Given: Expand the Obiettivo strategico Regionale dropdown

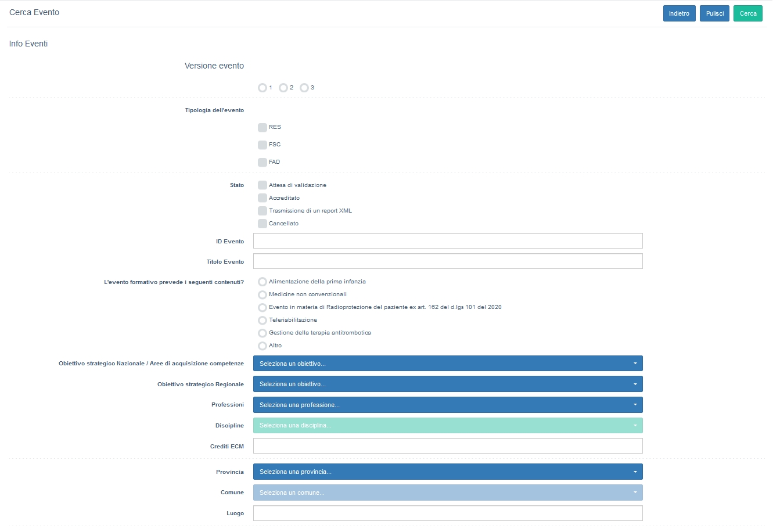Looking at the screenshot, I should tap(447, 384).
